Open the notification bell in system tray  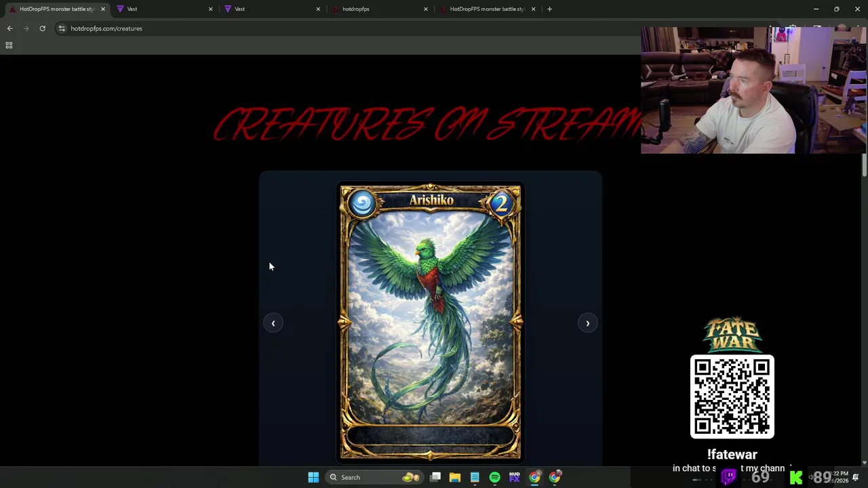[856, 477]
